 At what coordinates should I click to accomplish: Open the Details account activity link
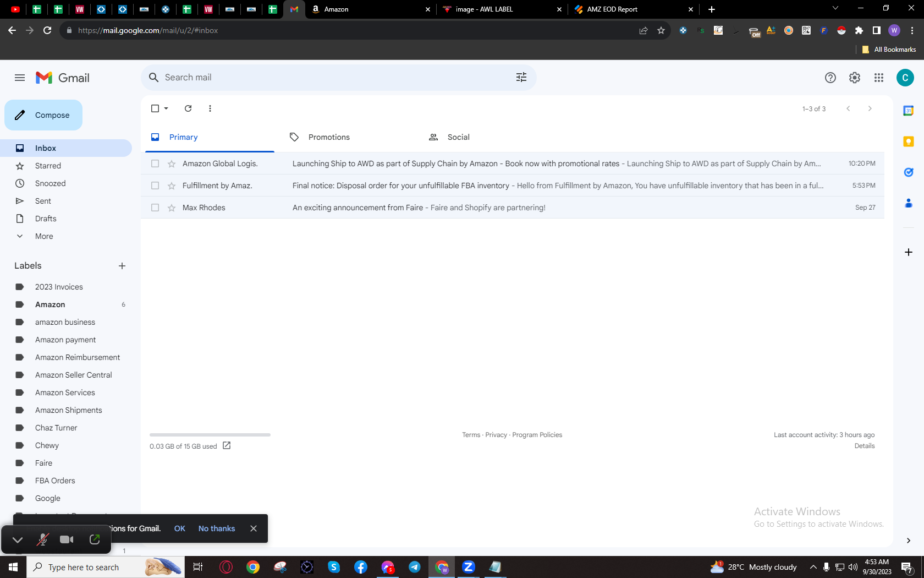pos(865,446)
